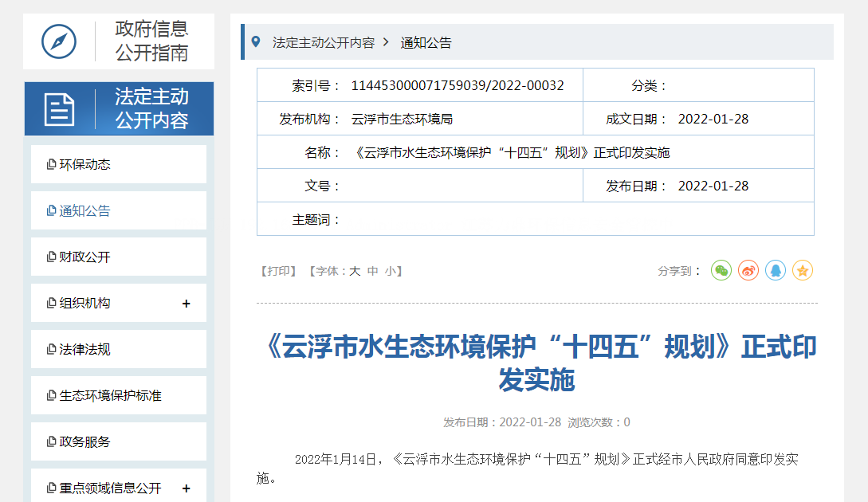Screen dimensions: 868x502
Task: Select the 小 font size option
Action: (391, 270)
